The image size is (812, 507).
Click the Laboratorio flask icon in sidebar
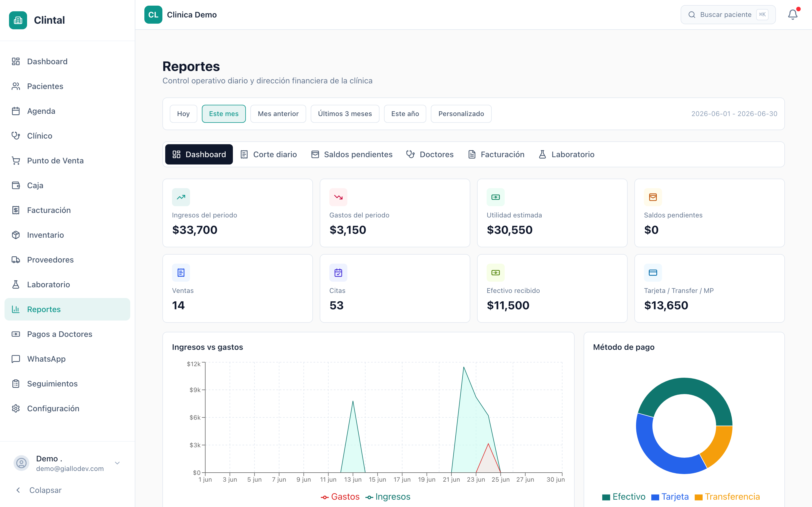point(16,284)
